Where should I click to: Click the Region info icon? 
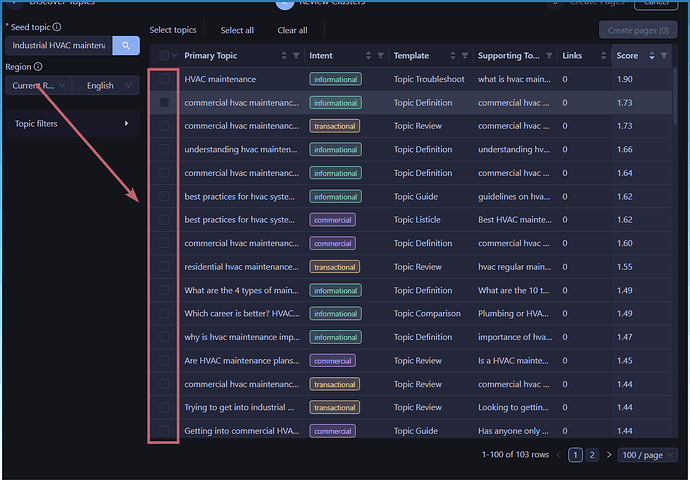(38, 67)
